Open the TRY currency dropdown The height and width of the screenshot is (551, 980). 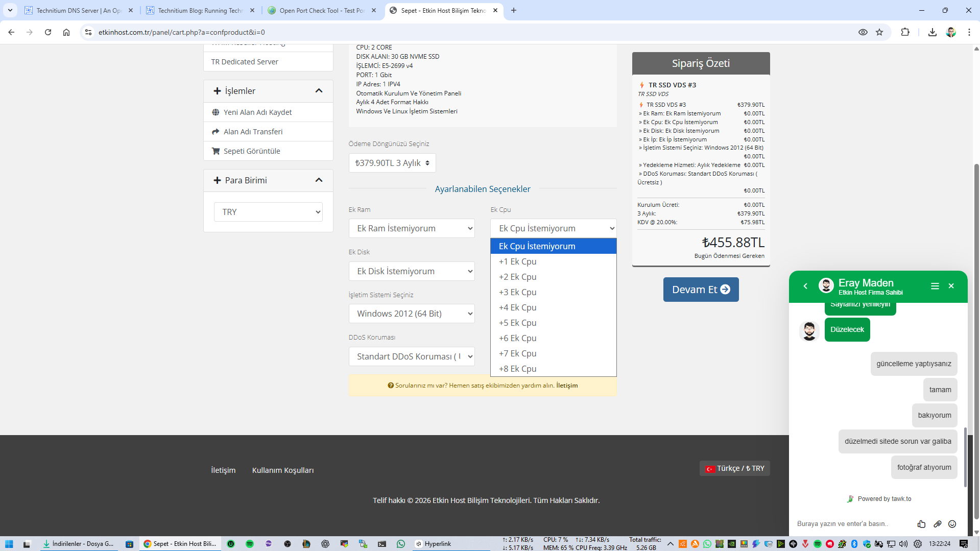pos(268,212)
